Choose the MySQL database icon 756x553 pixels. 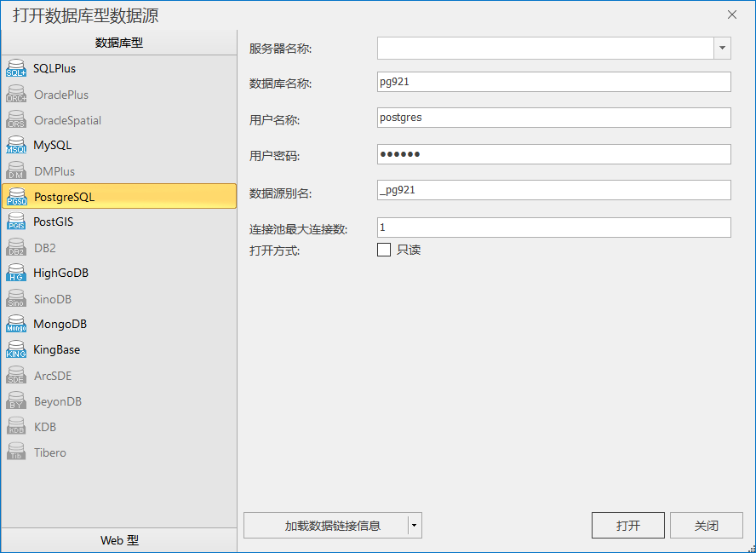[16, 146]
